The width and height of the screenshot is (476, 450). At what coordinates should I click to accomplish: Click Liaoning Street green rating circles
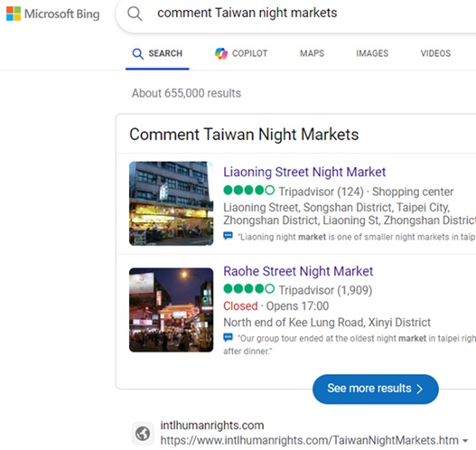click(x=249, y=191)
